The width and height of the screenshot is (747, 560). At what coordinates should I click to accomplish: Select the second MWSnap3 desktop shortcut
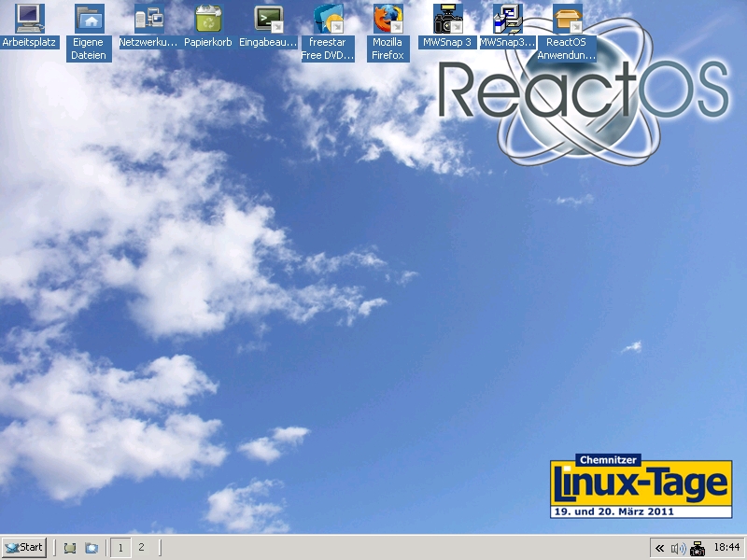tap(506, 19)
